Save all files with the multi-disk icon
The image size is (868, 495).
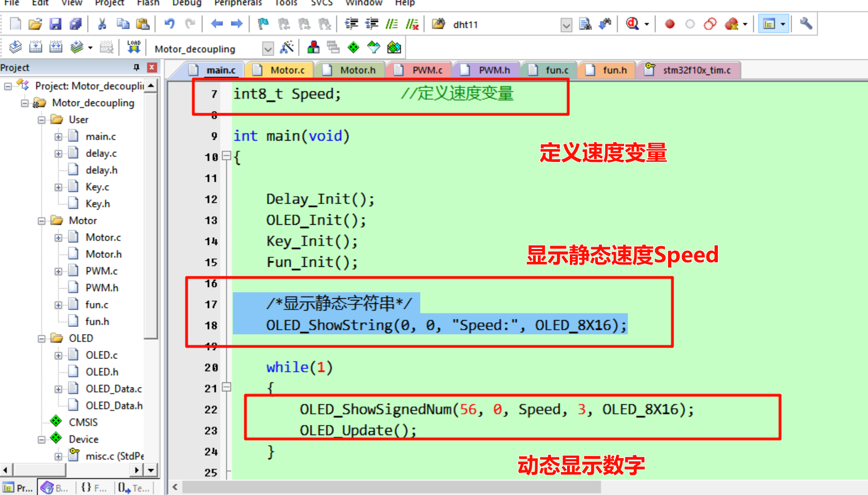(75, 24)
